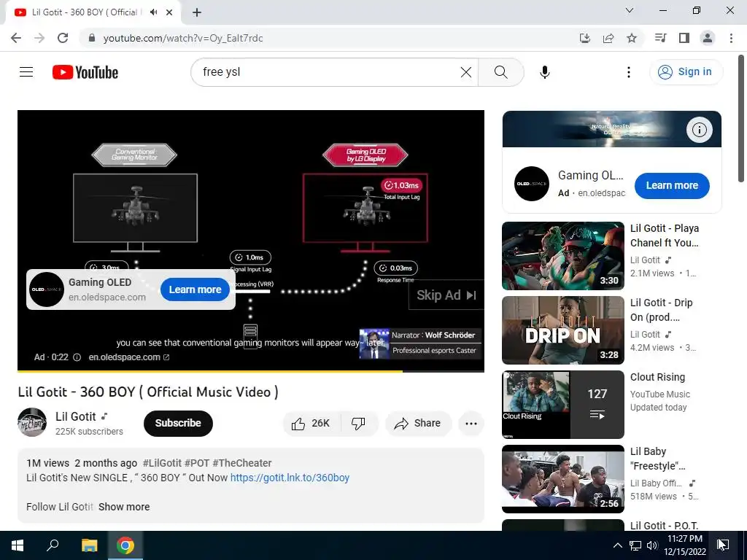Click the install/download icon in address bar

coord(585,38)
